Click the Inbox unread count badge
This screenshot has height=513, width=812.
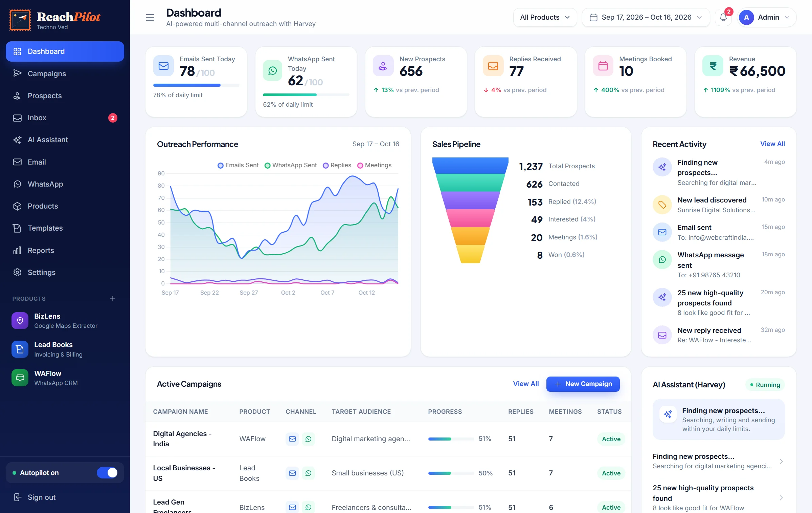(x=113, y=118)
